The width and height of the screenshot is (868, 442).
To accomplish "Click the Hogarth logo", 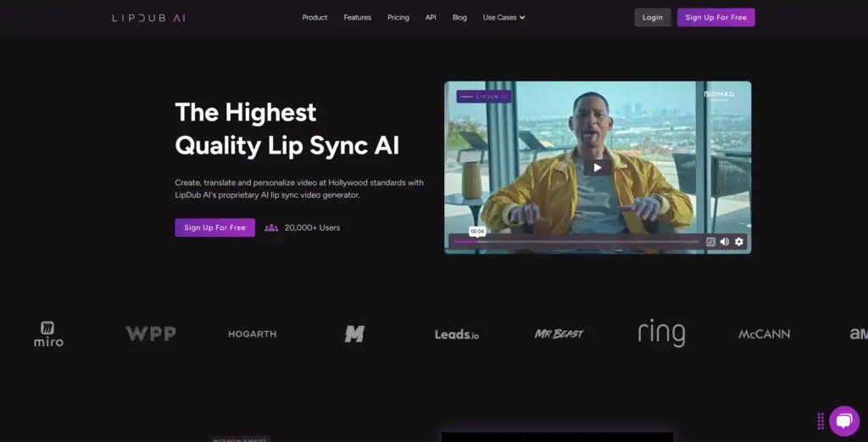I will click(253, 334).
